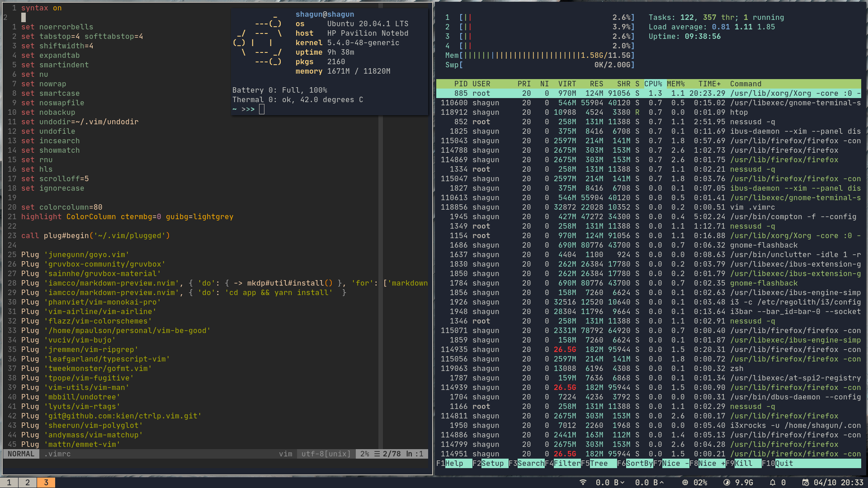Viewport: 868px width, 488px height.
Task: Click the airline line-number symbol in statusline
Action: (377, 454)
